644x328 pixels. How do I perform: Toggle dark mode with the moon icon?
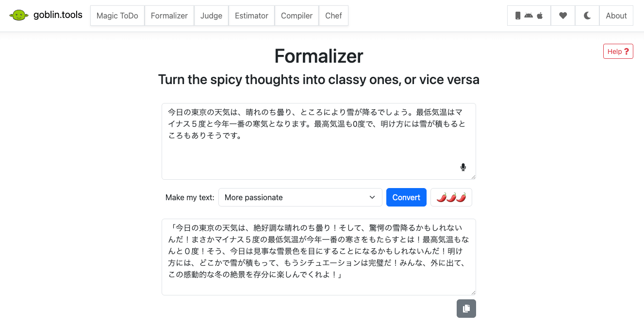(587, 16)
